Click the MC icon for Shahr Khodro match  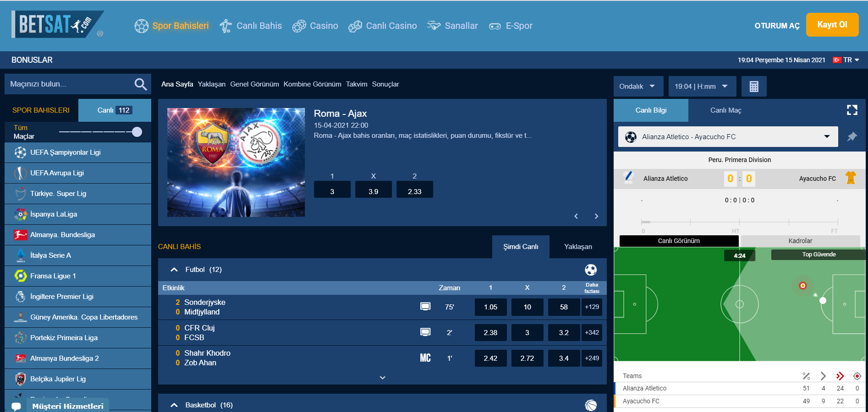pyautogui.click(x=425, y=358)
